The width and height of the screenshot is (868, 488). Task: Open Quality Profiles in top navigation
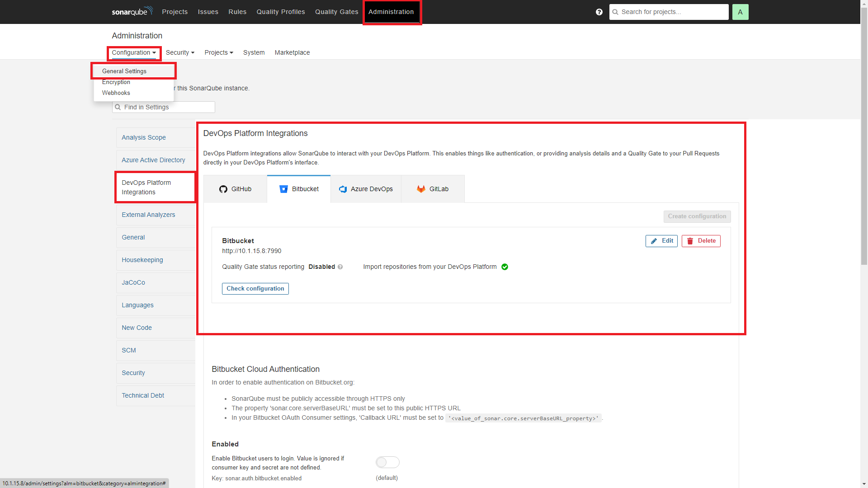point(281,12)
